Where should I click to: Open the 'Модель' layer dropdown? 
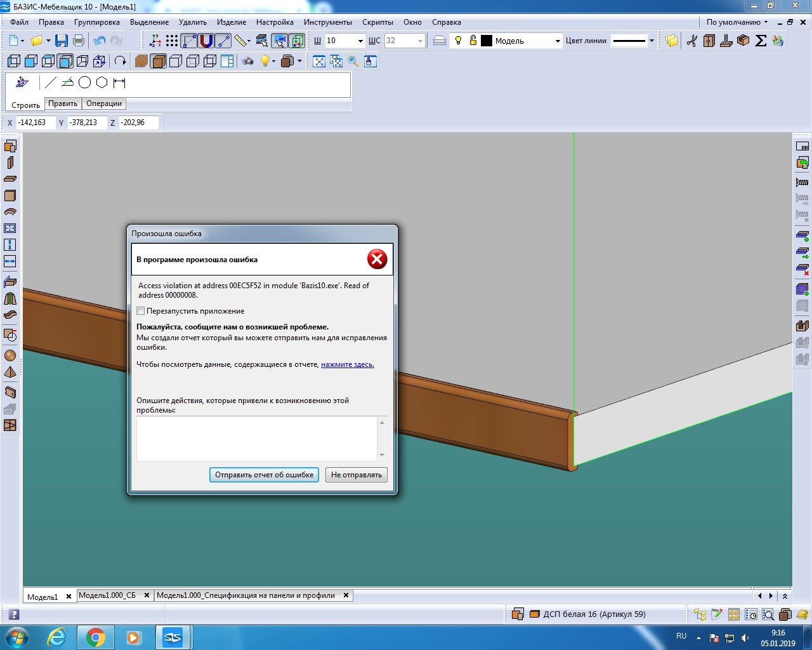558,41
